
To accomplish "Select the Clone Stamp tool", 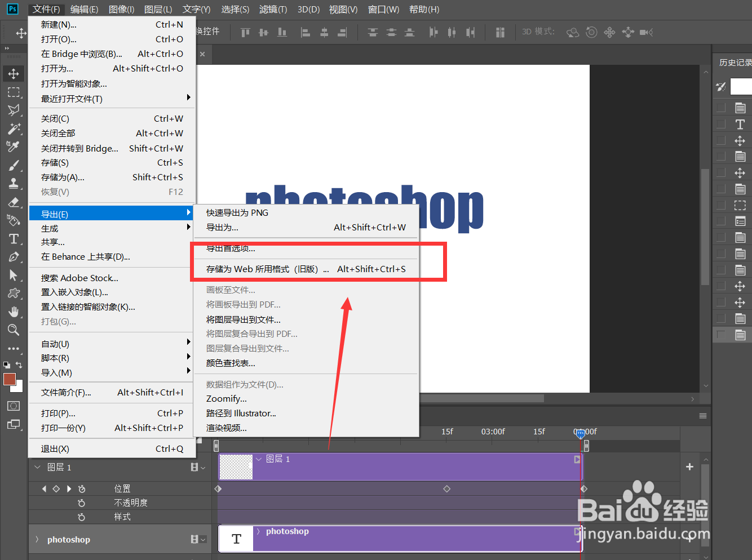I will (x=14, y=184).
